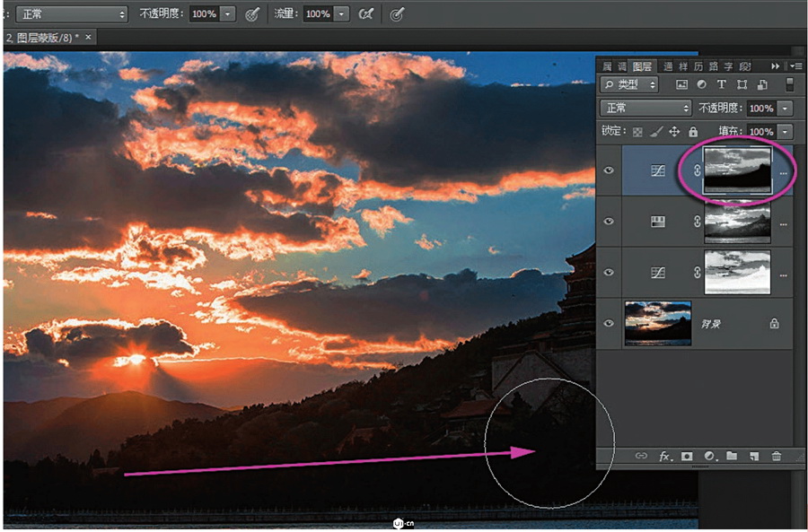Toggle the layer filter on/off switch
This screenshot has width=808, height=532.
point(789,84)
